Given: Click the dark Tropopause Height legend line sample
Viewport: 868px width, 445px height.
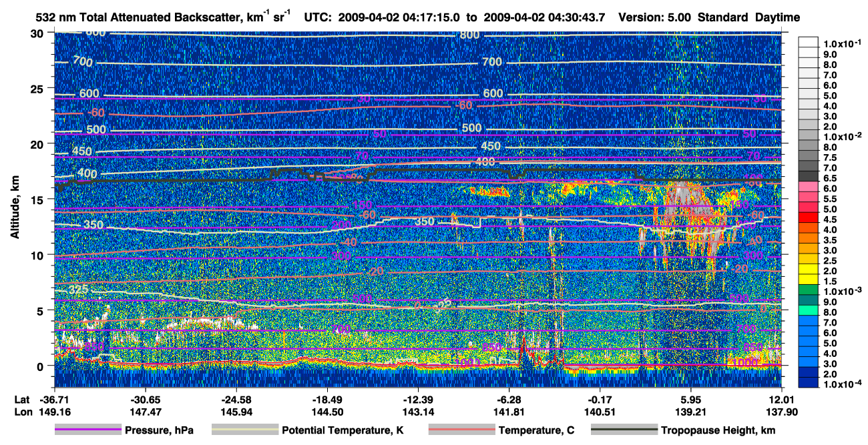Looking at the screenshot, I should pyautogui.click(x=624, y=430).
